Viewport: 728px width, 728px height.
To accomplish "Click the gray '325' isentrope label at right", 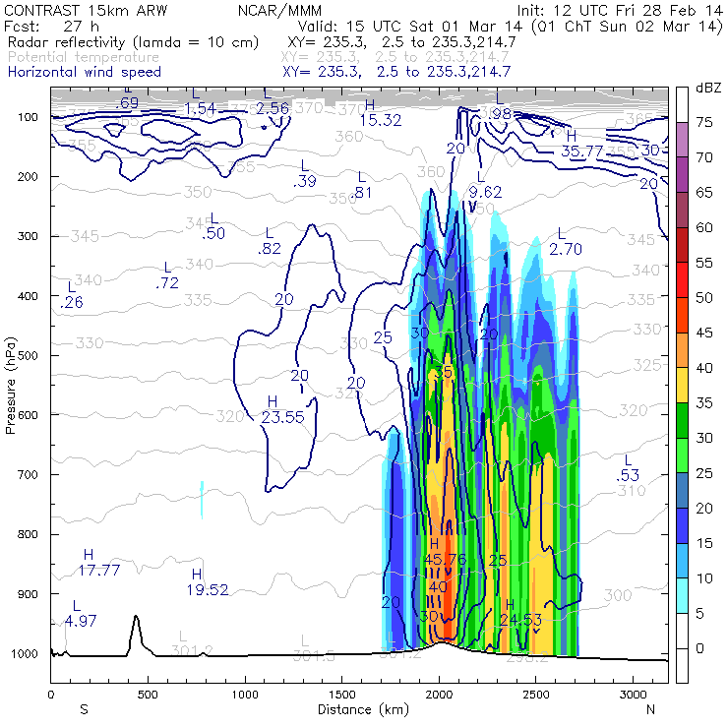I will pyautogui.click(x=646, y=365).
